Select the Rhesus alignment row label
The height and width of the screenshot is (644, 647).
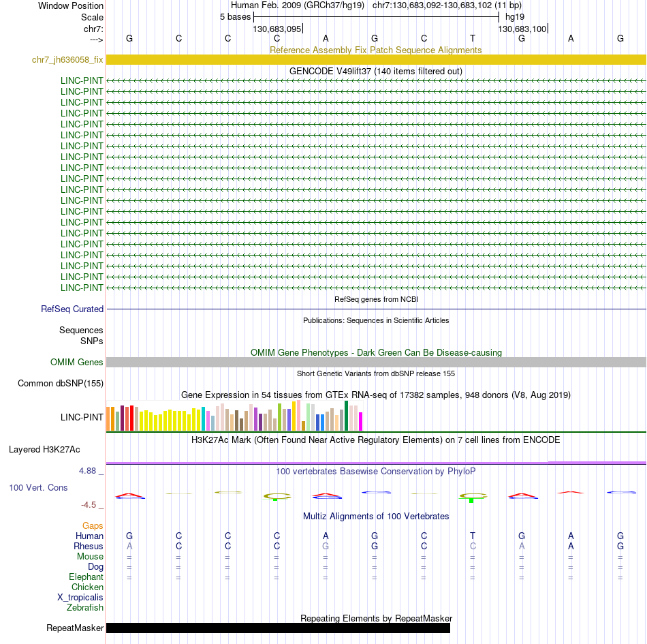[89, 546]
